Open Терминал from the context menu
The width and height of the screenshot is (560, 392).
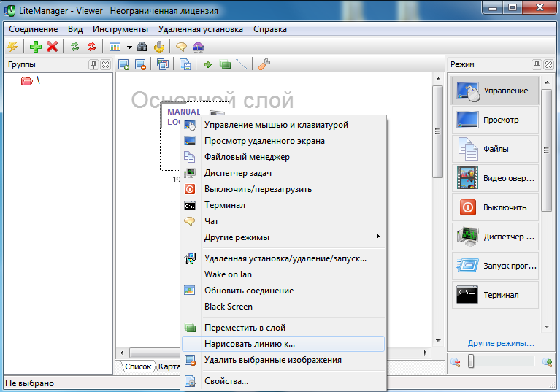pos(283,205)
